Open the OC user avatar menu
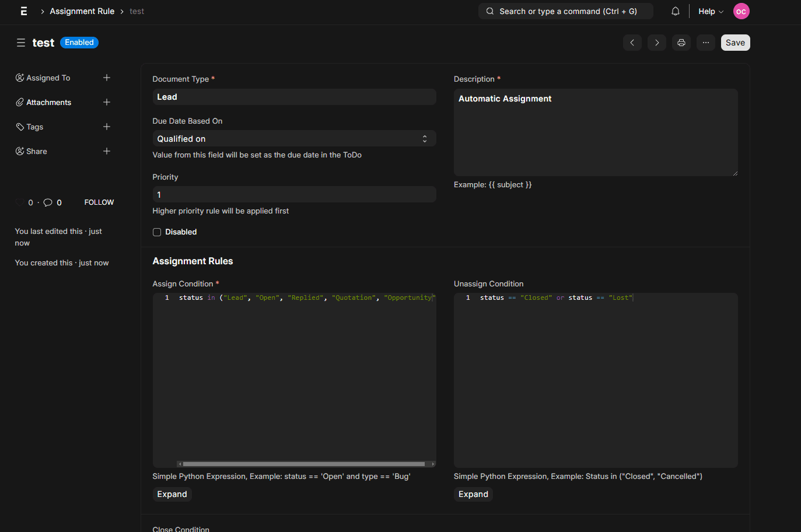 (741, 11)
